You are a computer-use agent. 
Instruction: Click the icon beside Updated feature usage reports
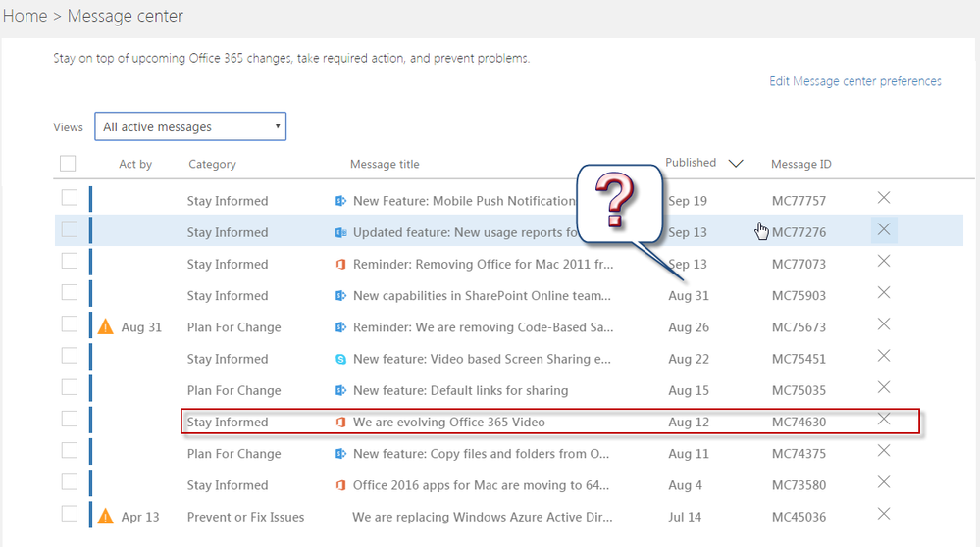coord(340,232)
